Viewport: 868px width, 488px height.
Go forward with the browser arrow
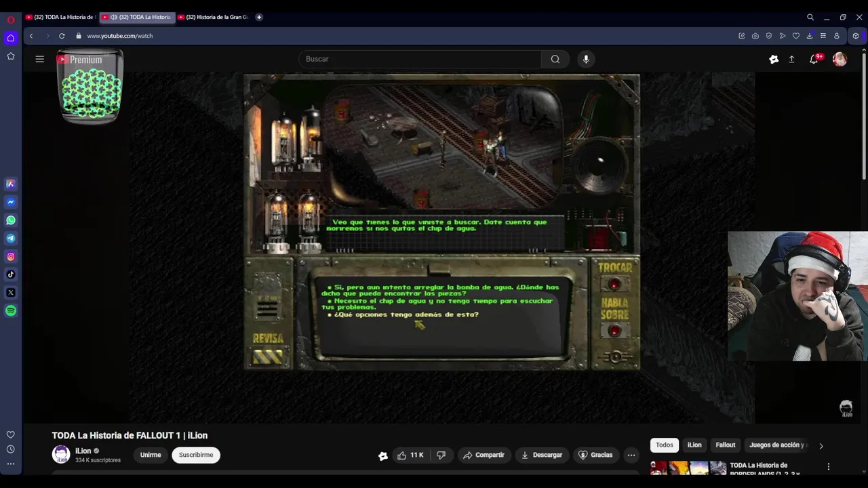(47, 36)
